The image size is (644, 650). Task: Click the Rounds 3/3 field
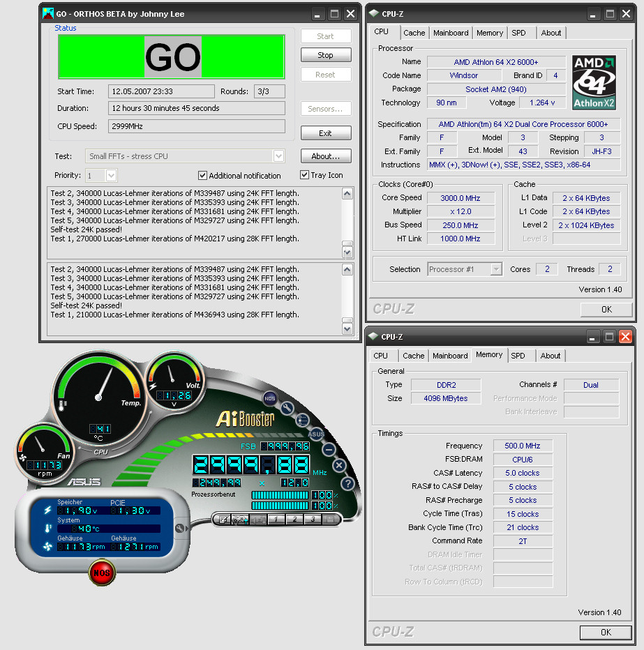pyautogui.click(x=269, y=91)
